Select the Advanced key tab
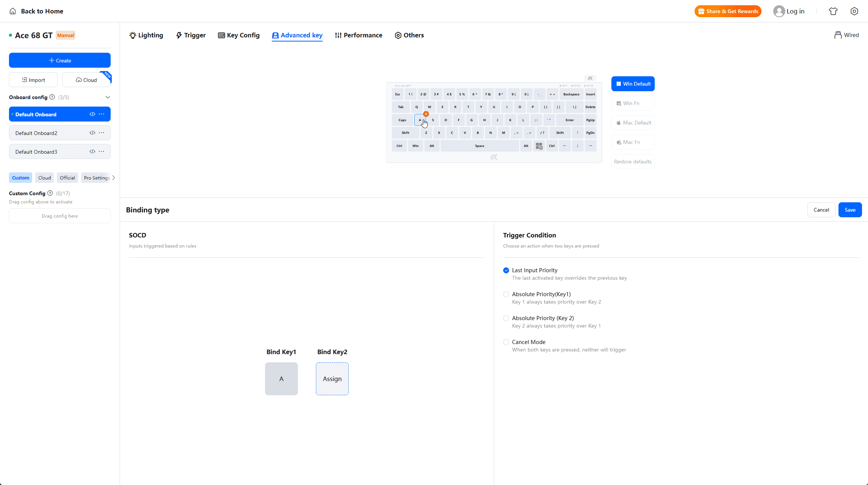The height and width of the screenshot is (485, 868). pyautogui.click(x=297, y=35)
